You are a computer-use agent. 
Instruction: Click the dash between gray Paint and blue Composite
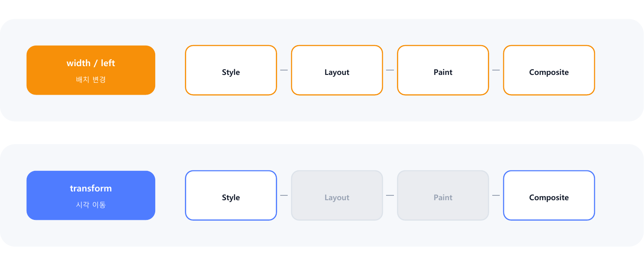pyautogui.click(x=496, y=195)
